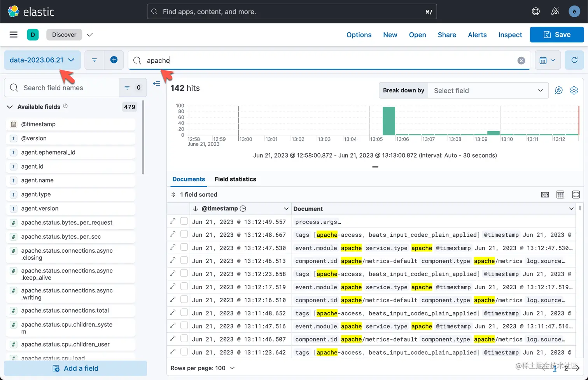Click Inspect in the top menu

(x=510, y=35)
